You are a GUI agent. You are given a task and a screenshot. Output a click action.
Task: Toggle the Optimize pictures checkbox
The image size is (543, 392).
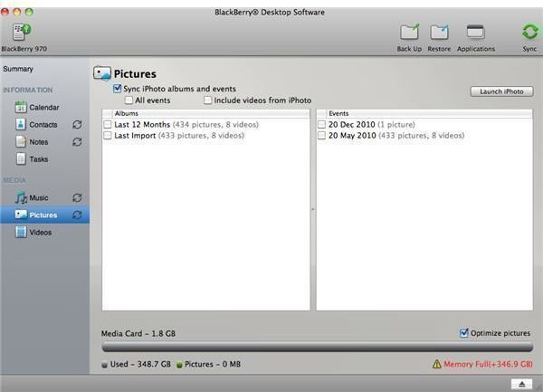[x=463, y=333]
